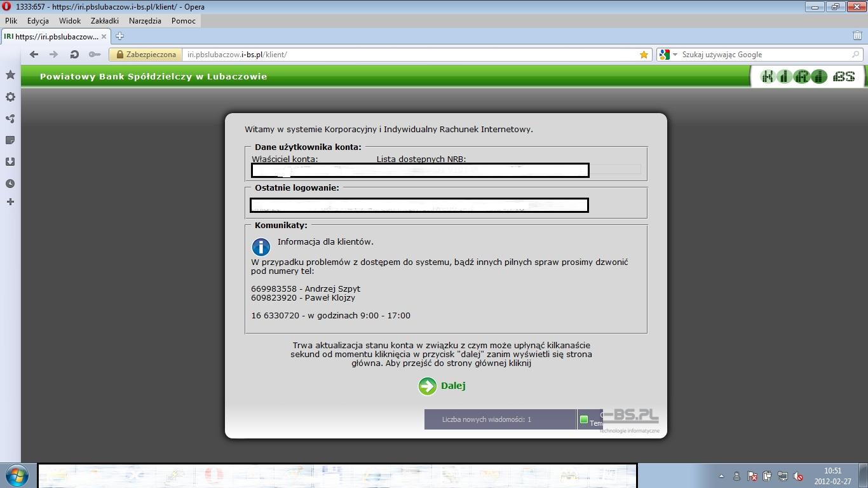Image resolution: width=868 pixels, height=488 pixels.
Task: Open closed tabs trash icon
Action: coord(857,36)
